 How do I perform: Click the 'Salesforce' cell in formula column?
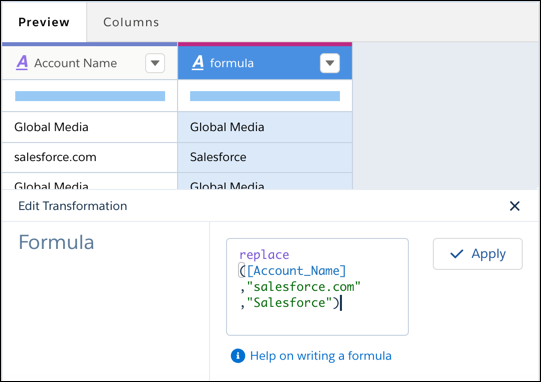pos(265,157)
